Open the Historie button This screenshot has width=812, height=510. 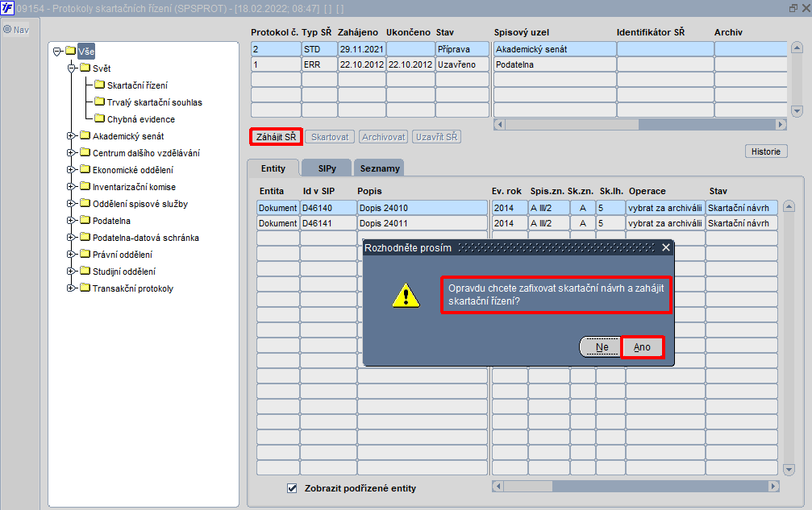coord(765,151)
